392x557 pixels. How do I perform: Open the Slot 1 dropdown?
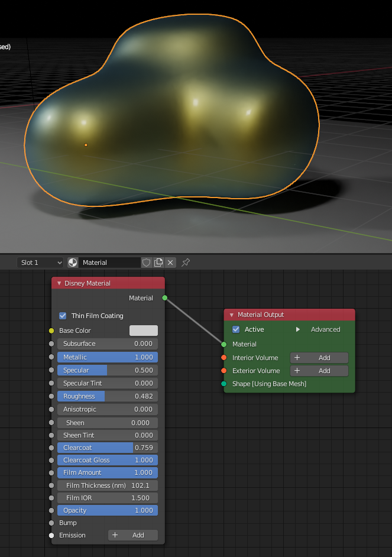[40, 263]
